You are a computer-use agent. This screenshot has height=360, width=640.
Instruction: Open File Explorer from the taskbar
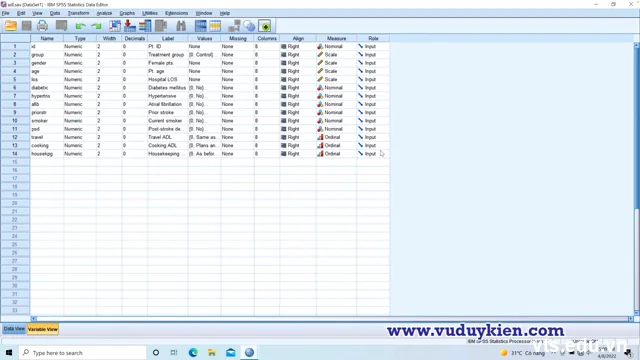pyautogui.click(x=212, y=353)
